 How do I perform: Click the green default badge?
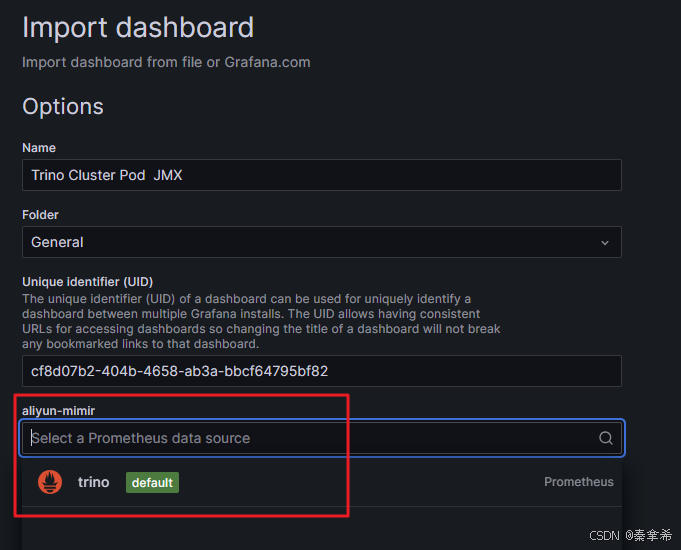point(152,483)
